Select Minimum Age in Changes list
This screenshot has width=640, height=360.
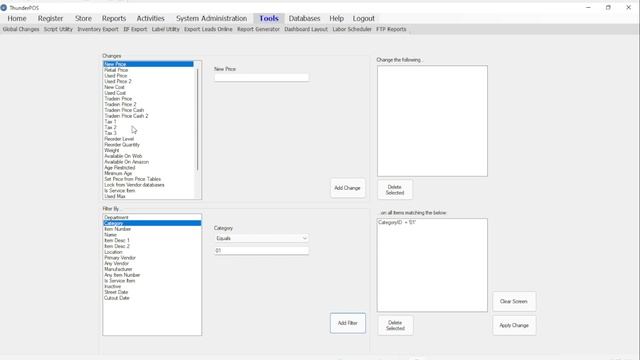pos(118,173)
